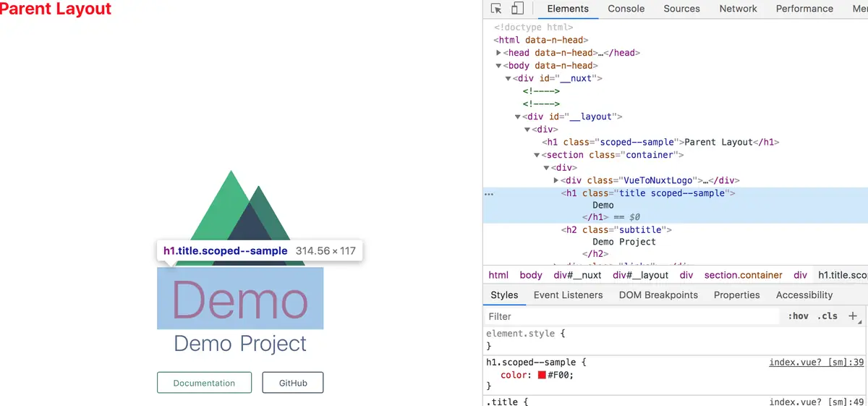Toggle the device toolbar icon
This screenshot has width=868, height=406.
(x=517, y=9)
